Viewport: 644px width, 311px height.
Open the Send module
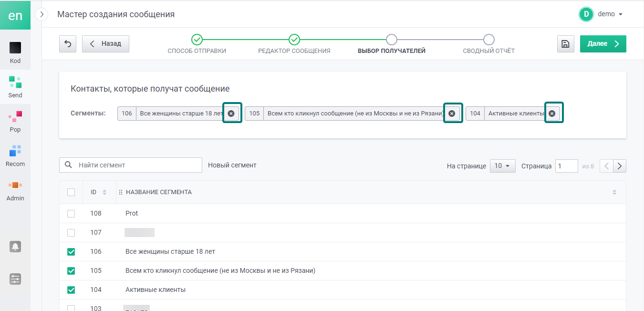coord(15,87)
